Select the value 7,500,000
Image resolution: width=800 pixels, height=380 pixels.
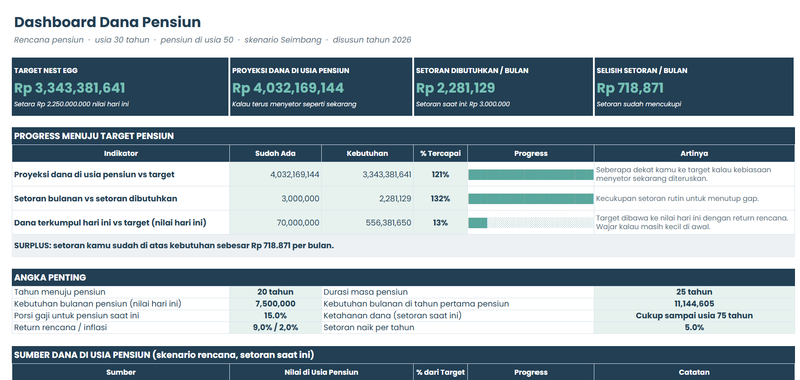pyautogui.click(x=276, y=303)
